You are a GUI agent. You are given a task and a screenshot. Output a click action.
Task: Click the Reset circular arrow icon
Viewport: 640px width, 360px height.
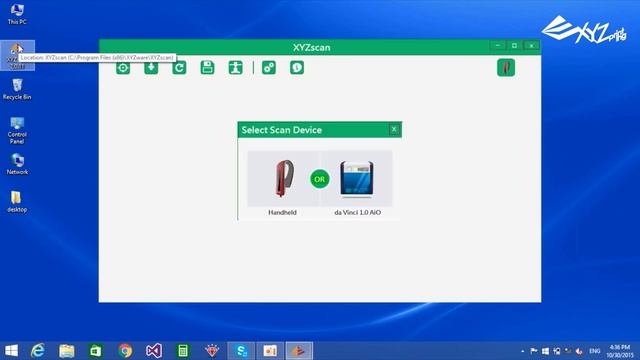tap(179, 67)
